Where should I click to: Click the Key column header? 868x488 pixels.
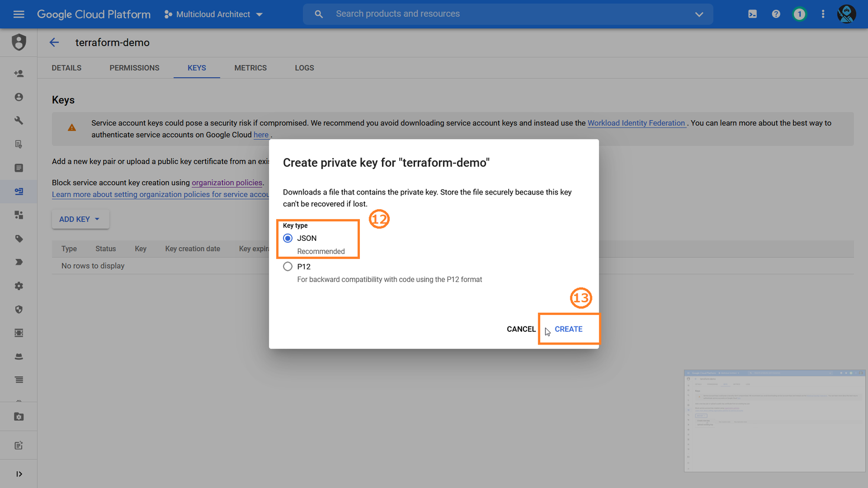coord(140,249)
